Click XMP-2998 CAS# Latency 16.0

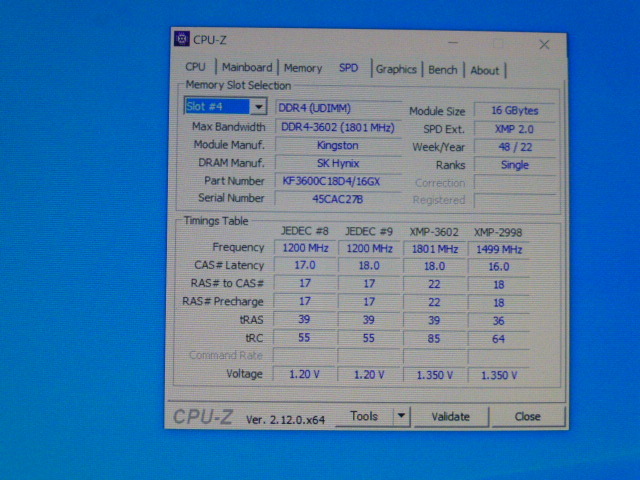499,267
